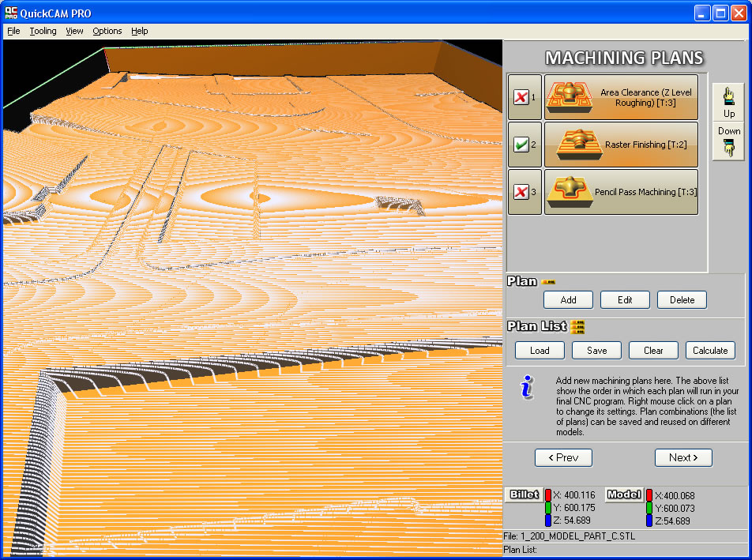The height and width of the screenshot is (560, 752).
Task: Disable plan 2 Raster Finishing checkbox
Action: pyautogui.click(x=521, y=145)
